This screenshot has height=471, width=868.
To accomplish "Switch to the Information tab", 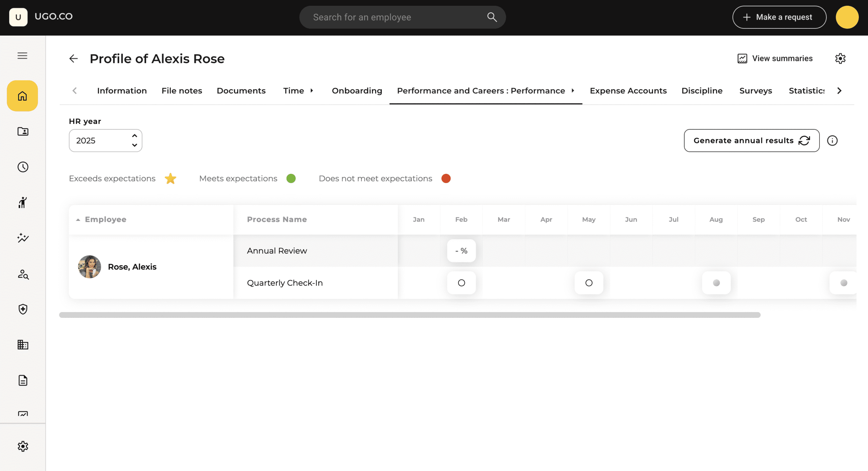I will (x=122, y=91).
